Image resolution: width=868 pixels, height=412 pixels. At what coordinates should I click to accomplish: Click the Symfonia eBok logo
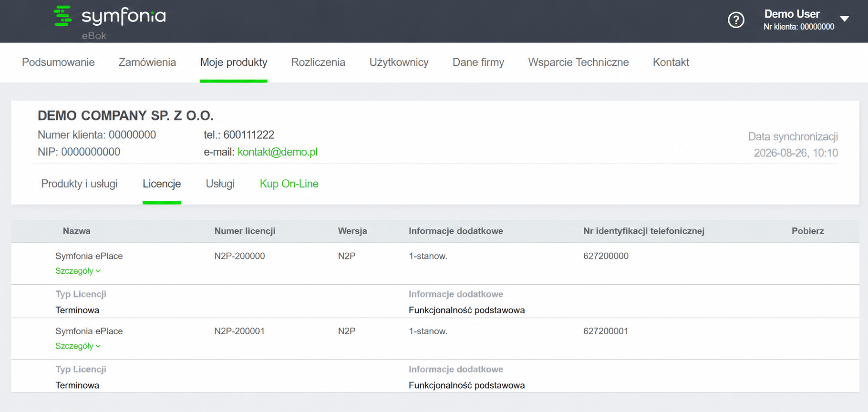[110, 22]
